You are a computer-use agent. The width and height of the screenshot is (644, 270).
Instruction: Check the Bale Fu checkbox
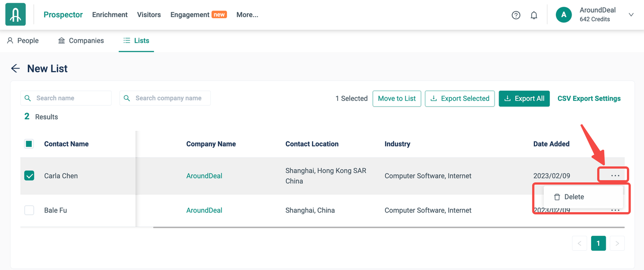(x=29, y=210)
